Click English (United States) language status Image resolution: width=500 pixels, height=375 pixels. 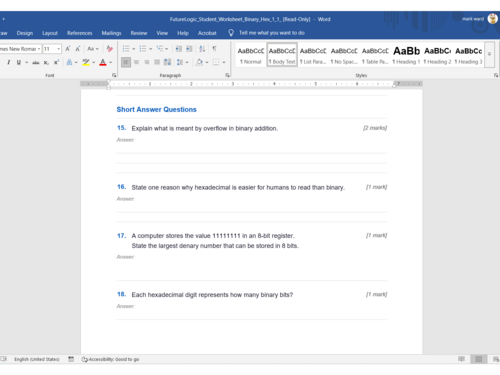[37, 359]
